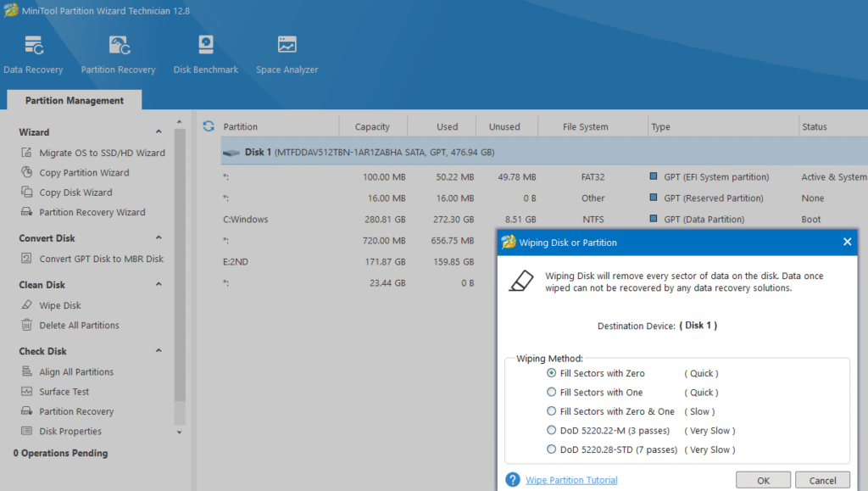Sort by the File System column header
Viewport: 868px width, 491px height.
tap(585, 126)
